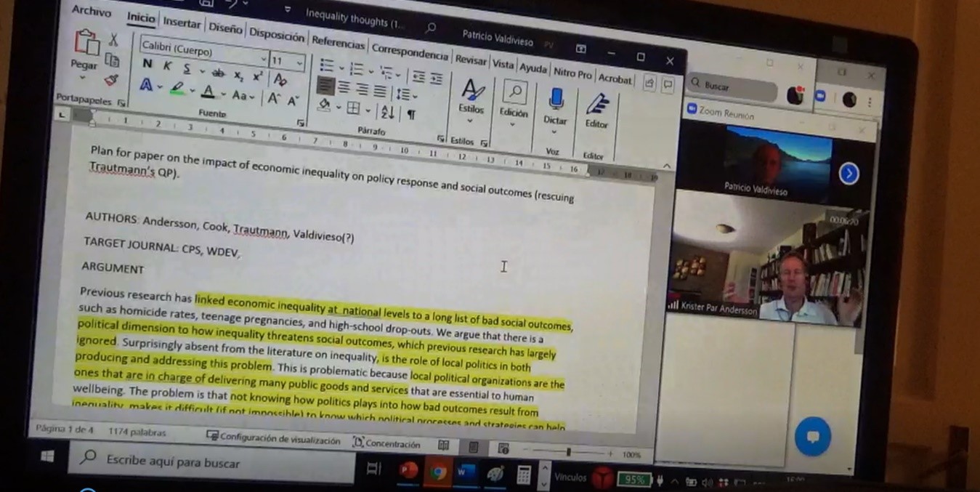Viewport: 980px width, 492px height.
Task: Click the sort A-Z icon
Action: 387,113
